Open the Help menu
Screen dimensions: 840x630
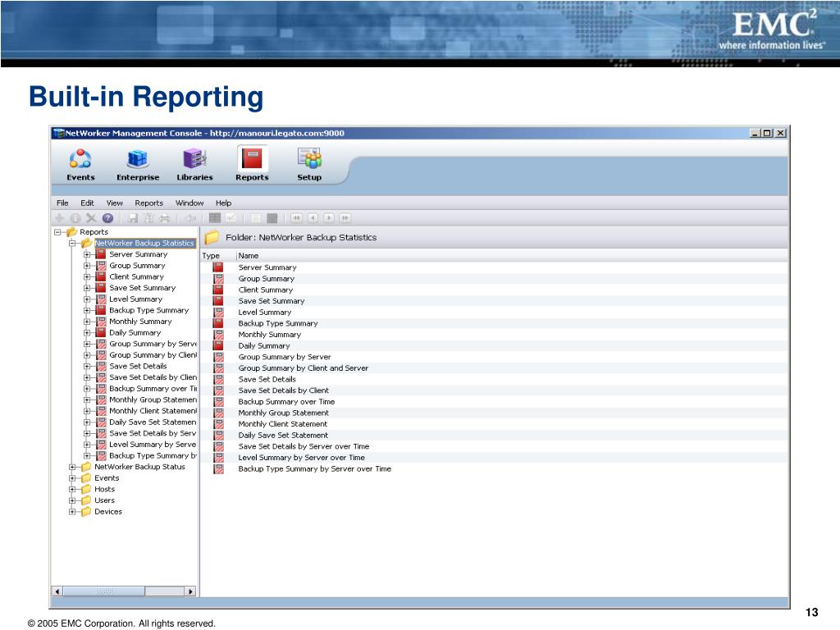223,203
